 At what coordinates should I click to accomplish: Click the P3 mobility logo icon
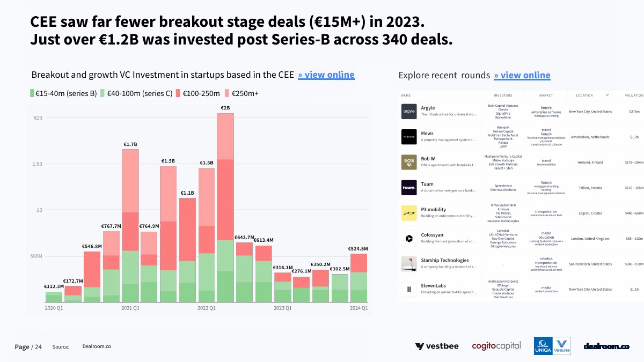pyautogui.click(x=409, y=213)
